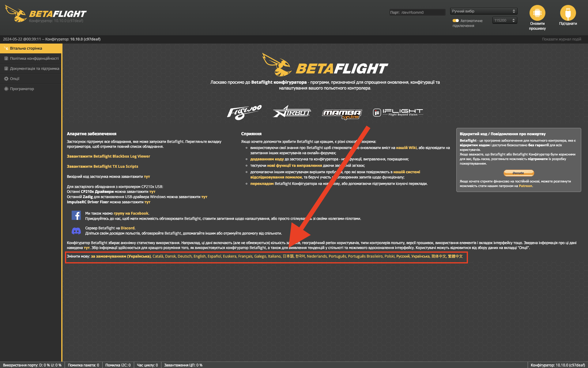Click the Порт /dev/rfcomm0 input field
Viewport: 588px width, 368px height.
coord(417,13)
